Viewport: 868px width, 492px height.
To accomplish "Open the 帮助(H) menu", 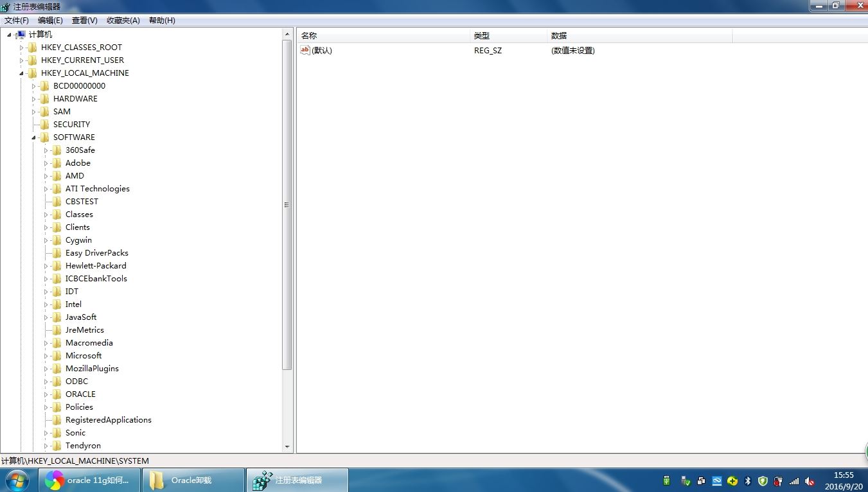I will coord(162,21).
